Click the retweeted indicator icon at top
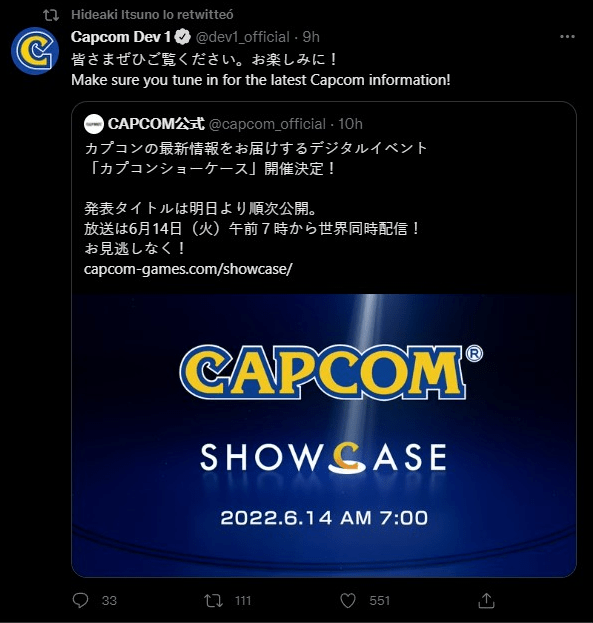The image size is (593, 623). point(51,15)
